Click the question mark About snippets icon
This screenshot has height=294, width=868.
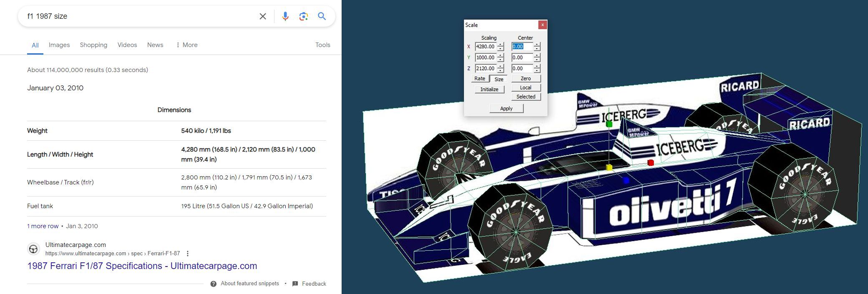tap(214, 284)
